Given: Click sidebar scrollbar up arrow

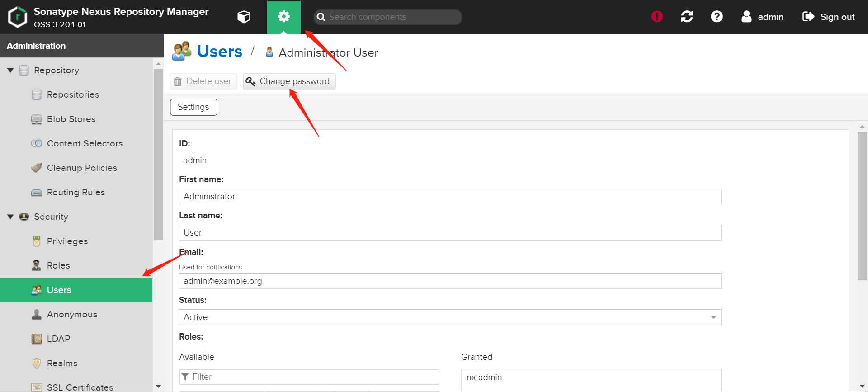Looking at the screenshot, I should coord(158,64).
